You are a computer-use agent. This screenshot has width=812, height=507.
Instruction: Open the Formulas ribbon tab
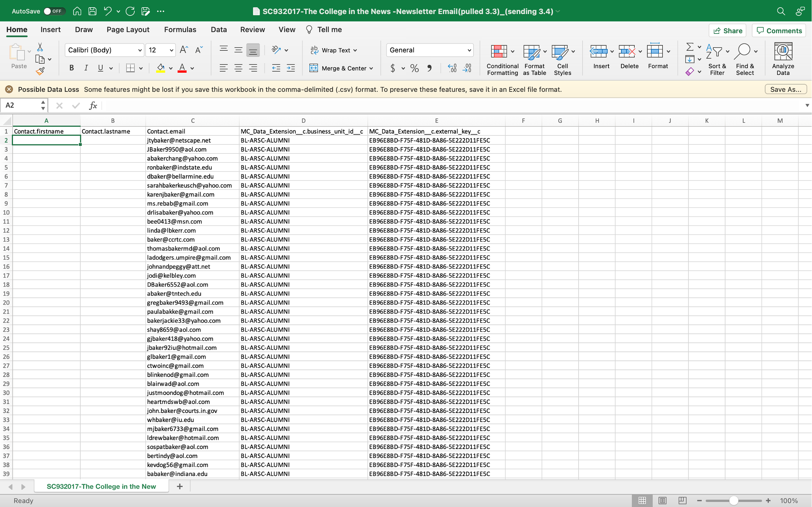point(180,30)
